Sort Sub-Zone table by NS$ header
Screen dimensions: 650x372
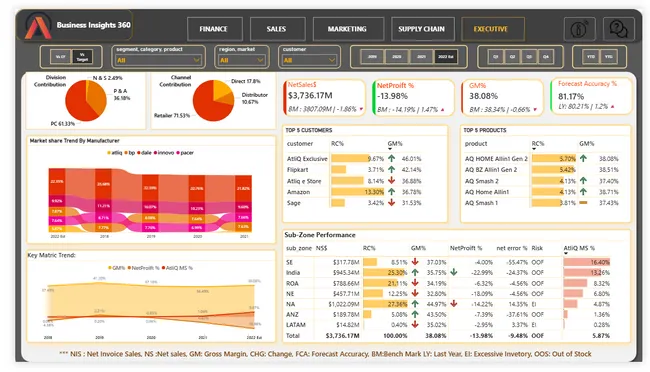tap(321, 248)
